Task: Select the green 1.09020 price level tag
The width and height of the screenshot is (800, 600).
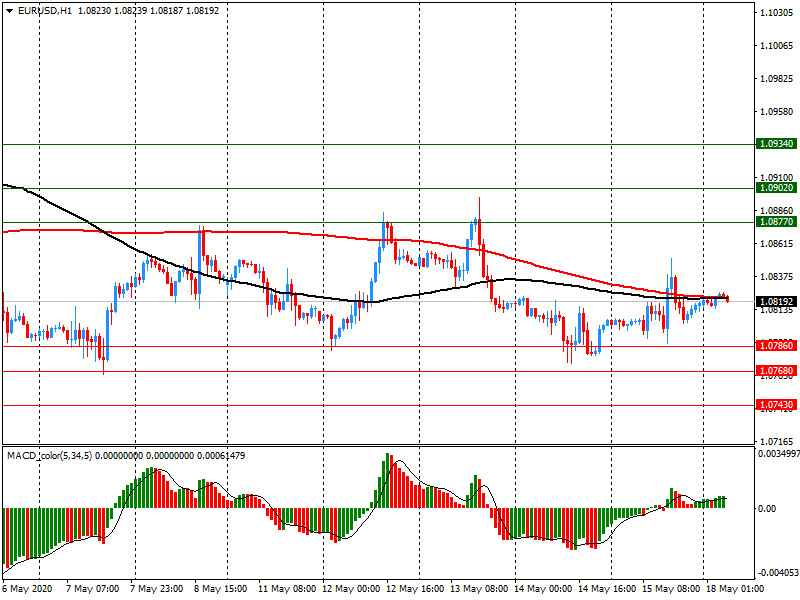Action: (777, 188)
